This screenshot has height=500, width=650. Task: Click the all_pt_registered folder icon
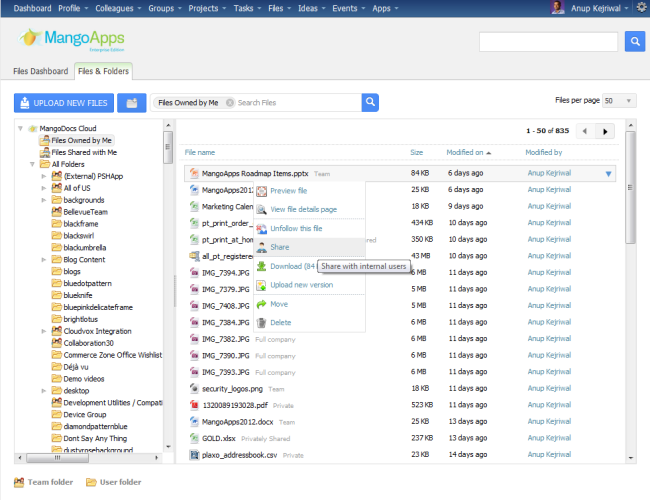194,256
